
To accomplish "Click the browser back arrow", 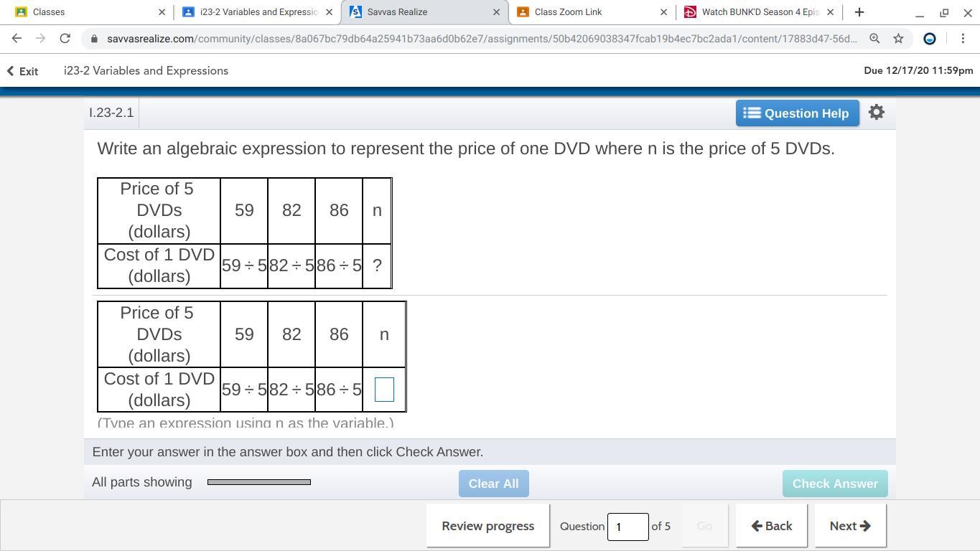I will [17, 39].
